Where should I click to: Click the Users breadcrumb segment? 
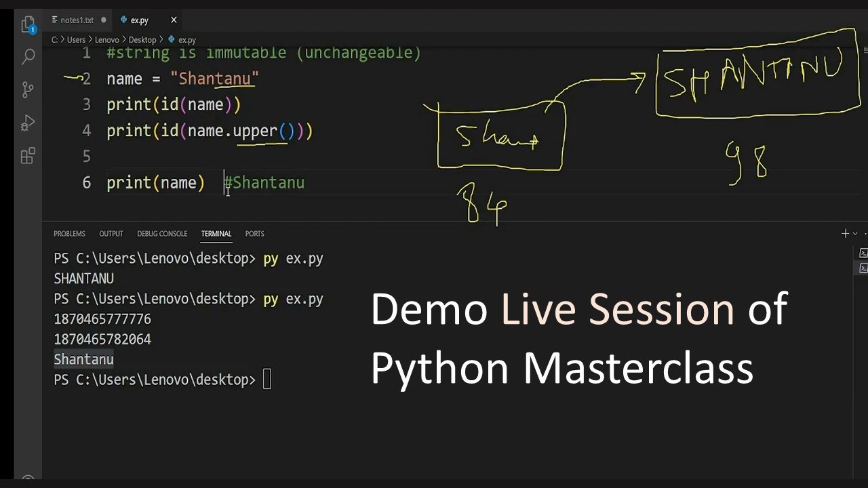(x=76, y=40)
